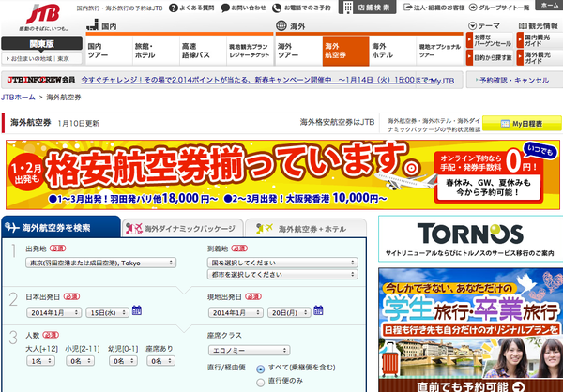Click the お問い合わせ speech bubble icon
The height and width of the screenshot is (392, 563).
click(x=225, y=8)
